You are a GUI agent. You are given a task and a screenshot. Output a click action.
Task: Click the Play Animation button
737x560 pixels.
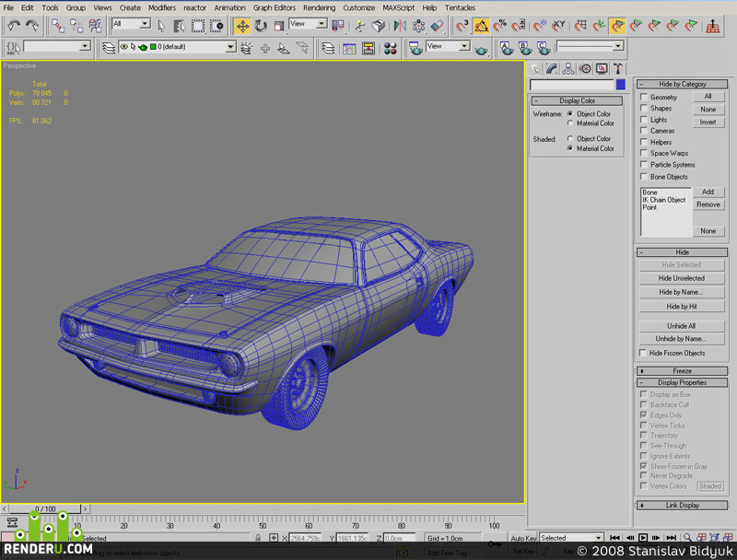tap(643, 538)
